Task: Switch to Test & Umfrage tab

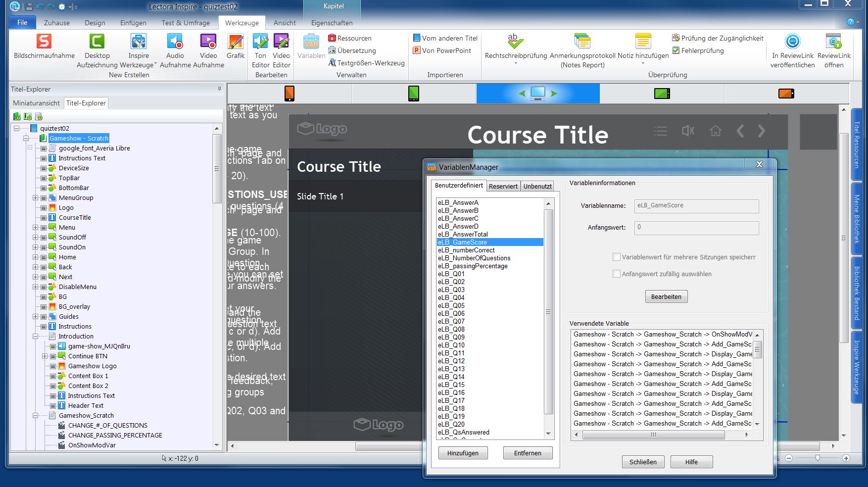Action: coord(186,23)
